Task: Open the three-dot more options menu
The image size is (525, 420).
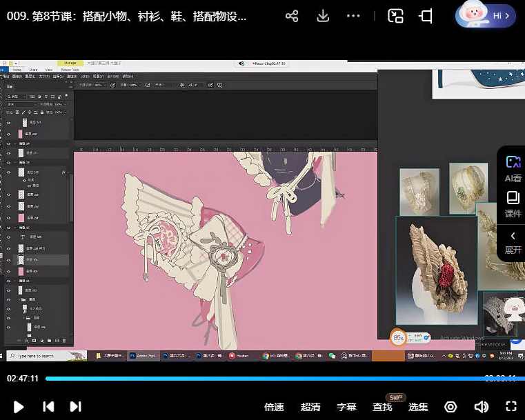Action: [354, 16]
